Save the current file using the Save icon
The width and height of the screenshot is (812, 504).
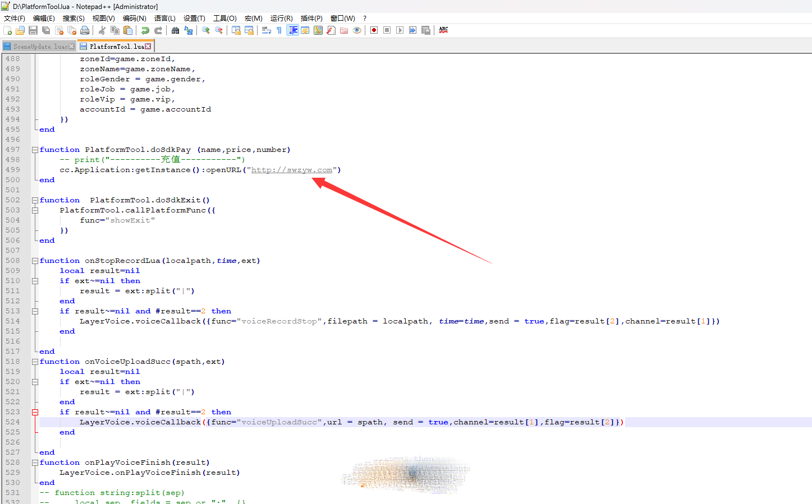tap(33, 30)
